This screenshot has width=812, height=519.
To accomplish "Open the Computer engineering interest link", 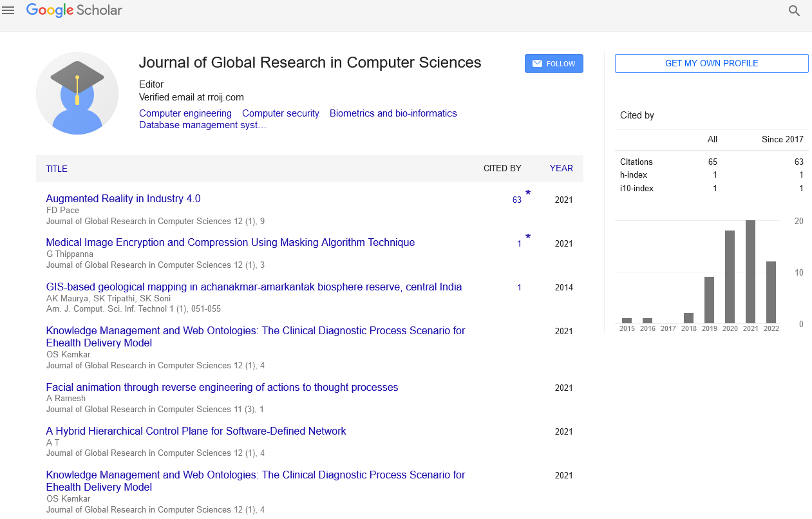I will coord(185,113).
